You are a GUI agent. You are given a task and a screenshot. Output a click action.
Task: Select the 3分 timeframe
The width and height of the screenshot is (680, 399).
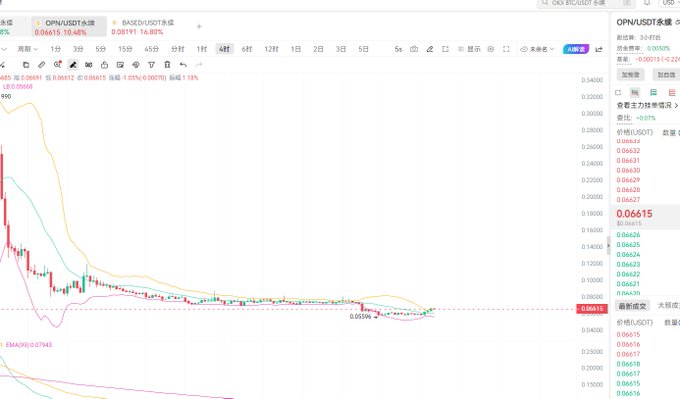click(x=78, y=49)
